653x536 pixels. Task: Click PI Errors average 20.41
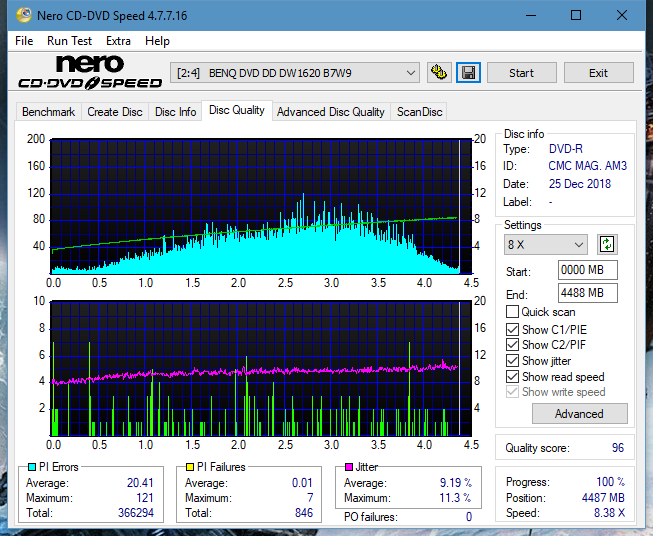point(140,483)
